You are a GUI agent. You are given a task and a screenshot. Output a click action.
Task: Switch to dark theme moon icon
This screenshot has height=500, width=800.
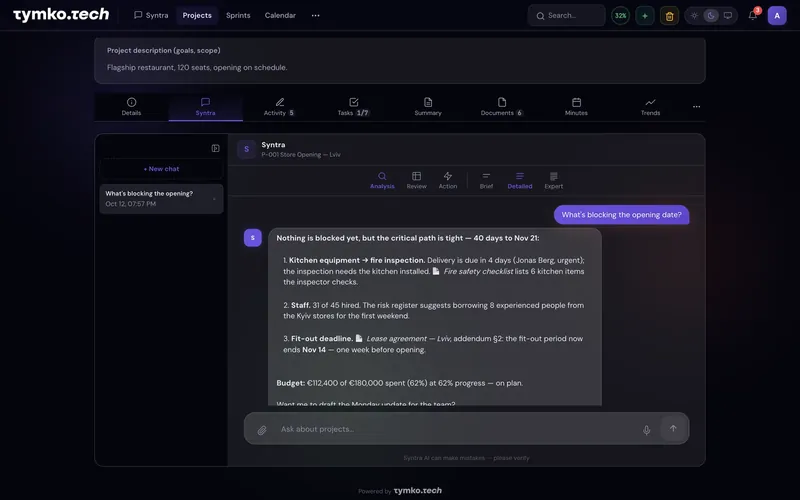(x=711, y=15)
